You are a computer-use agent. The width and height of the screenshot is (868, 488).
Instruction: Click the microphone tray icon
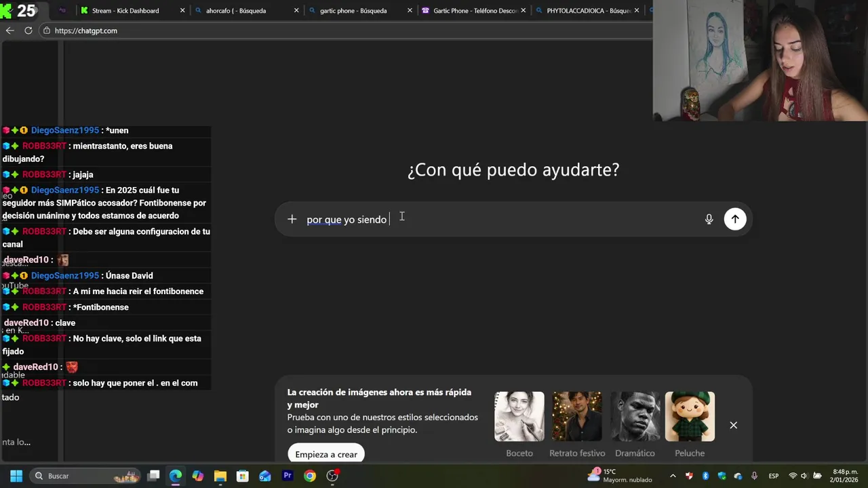[x=754, y=476]
